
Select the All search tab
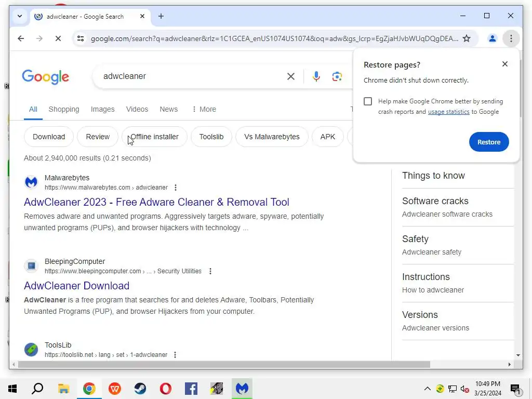click(x=33, y=109)
